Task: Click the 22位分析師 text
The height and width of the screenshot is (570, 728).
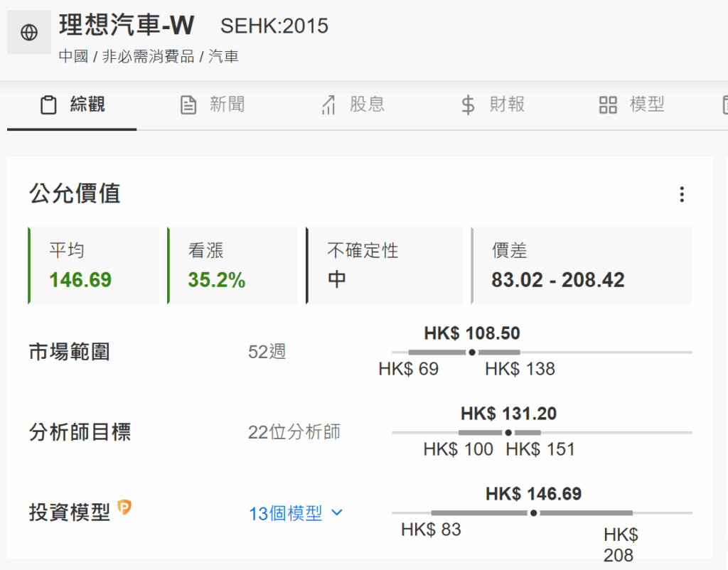Action: click(x=294, y=432)
